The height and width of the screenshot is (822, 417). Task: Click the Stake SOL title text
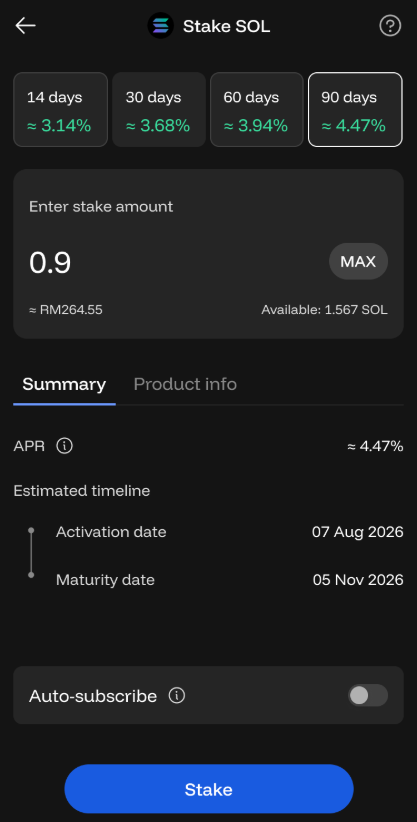pyautogui.click(x=227, y=26)
